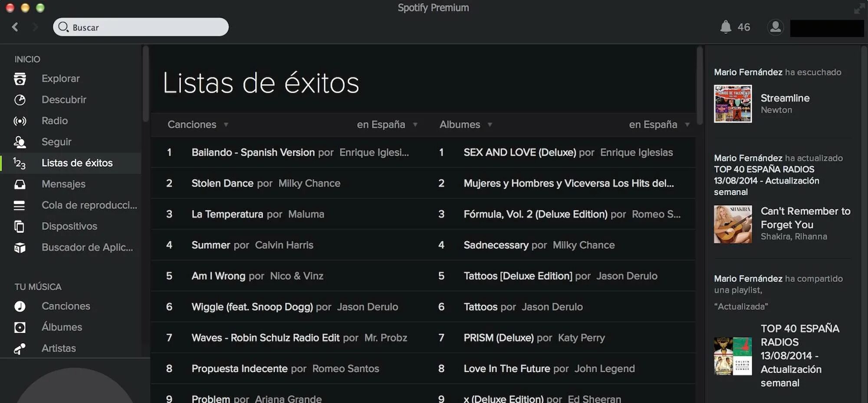Open album 'PRISM (Deluxe)'
This screenshot has height=403, width=868.
coord(498,338)
